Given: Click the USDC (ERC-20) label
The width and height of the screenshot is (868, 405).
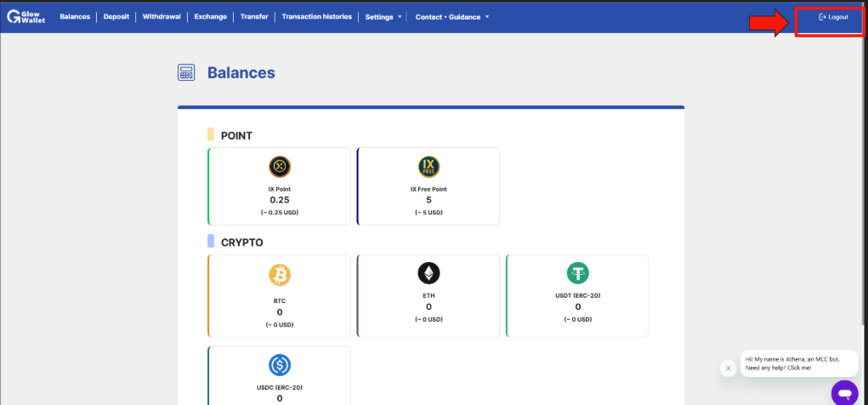Looking at the screenshot, I should (280, 388).
